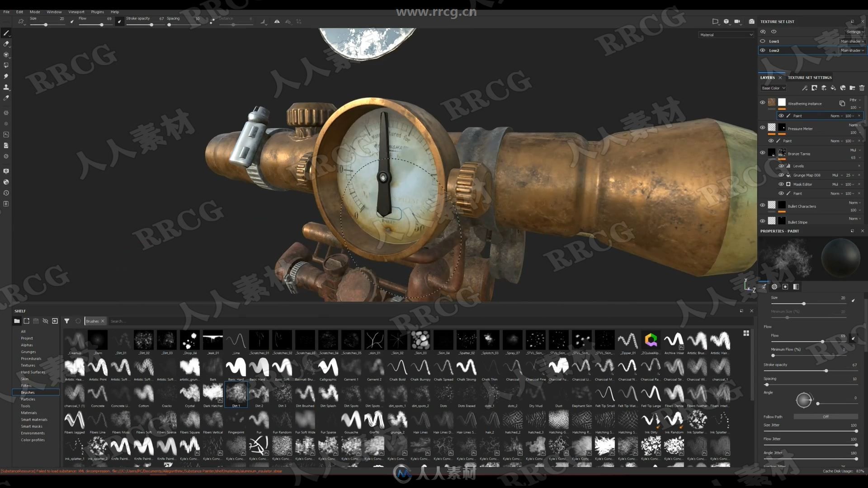Screen dimensions: 868x488
Task: Open Low1 Main shader dropdown
Action: 852,41
